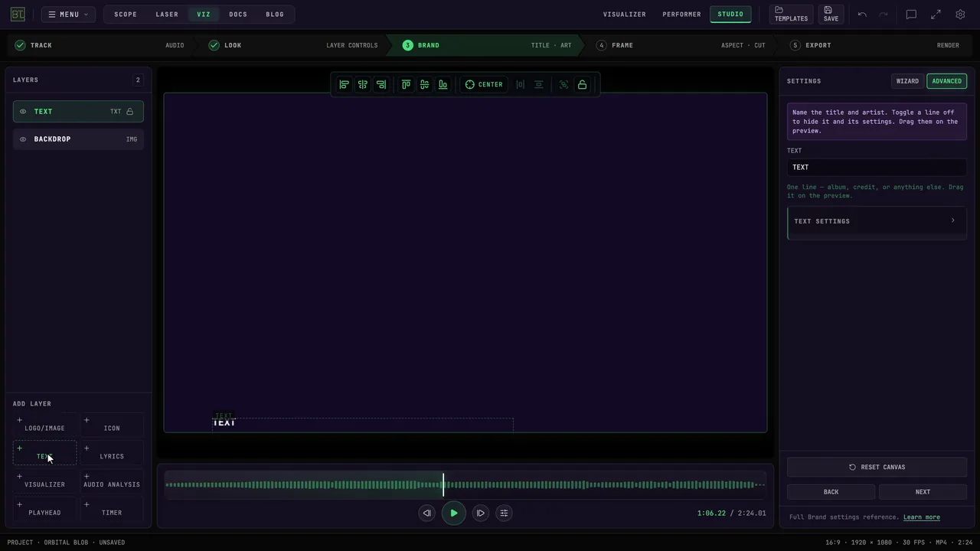Open the Templates folder
980x551 pixels.
coord(791,14)
